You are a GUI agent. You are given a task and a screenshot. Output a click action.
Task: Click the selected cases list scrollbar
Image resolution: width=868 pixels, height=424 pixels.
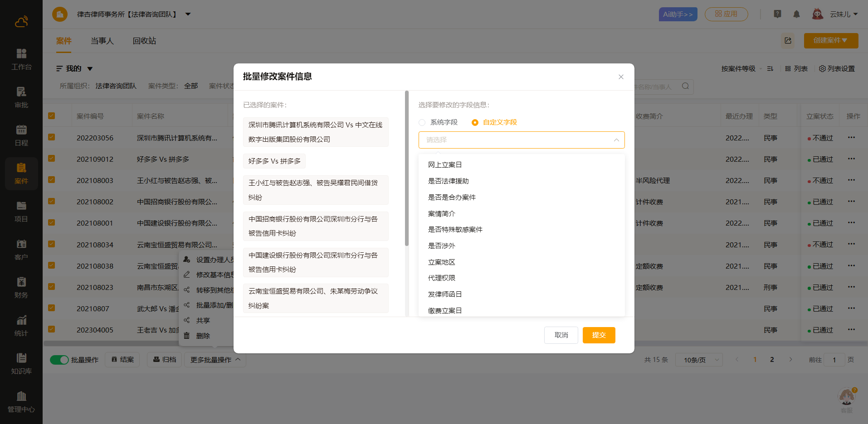point(407,169)
